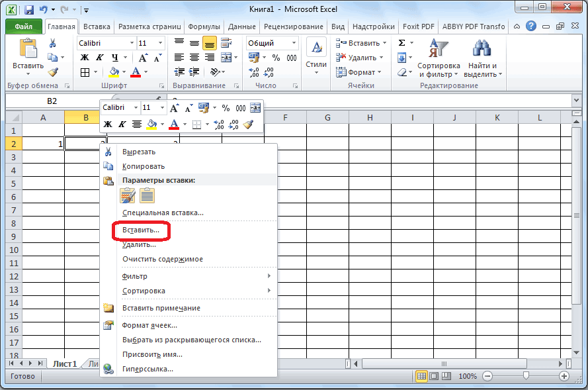Click Формат ячеек... in context menu

(x=149, y=325)
